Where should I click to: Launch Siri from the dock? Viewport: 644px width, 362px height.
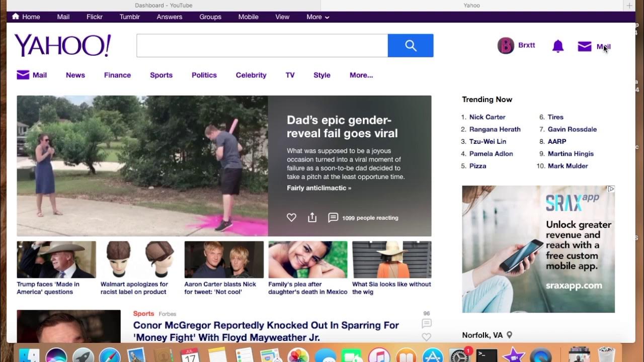click(x=56, y=356)
